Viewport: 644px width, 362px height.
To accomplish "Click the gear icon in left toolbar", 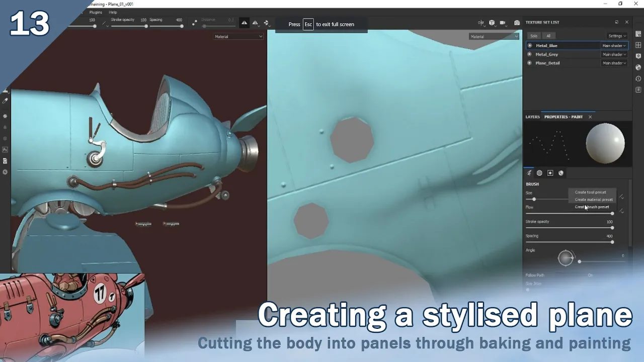I will coord(5,172).
